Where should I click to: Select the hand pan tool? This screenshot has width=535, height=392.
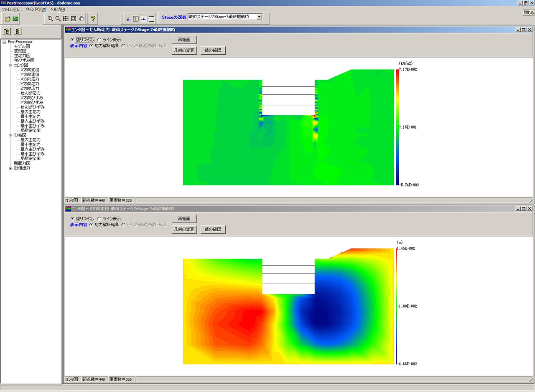(x=81, y=19)
